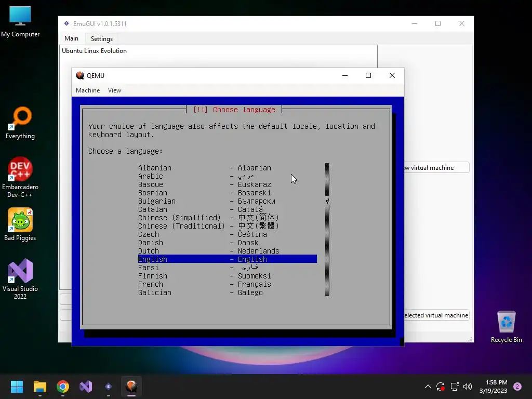Image resolution: width=532 pixels, height=399 pixels.
Task: Select Farsi in the language list
Action: [228, 268]
